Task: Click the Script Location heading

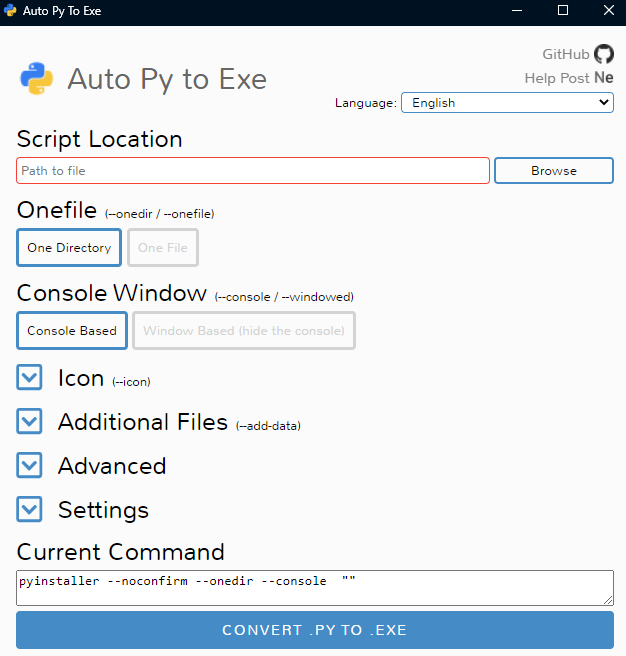Action: click(100, 139)
